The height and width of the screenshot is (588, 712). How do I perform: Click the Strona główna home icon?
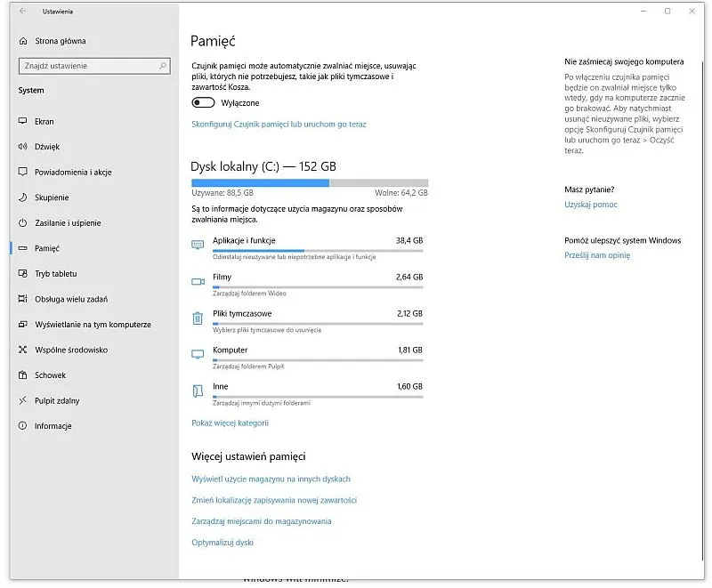[x=23, y=41]
